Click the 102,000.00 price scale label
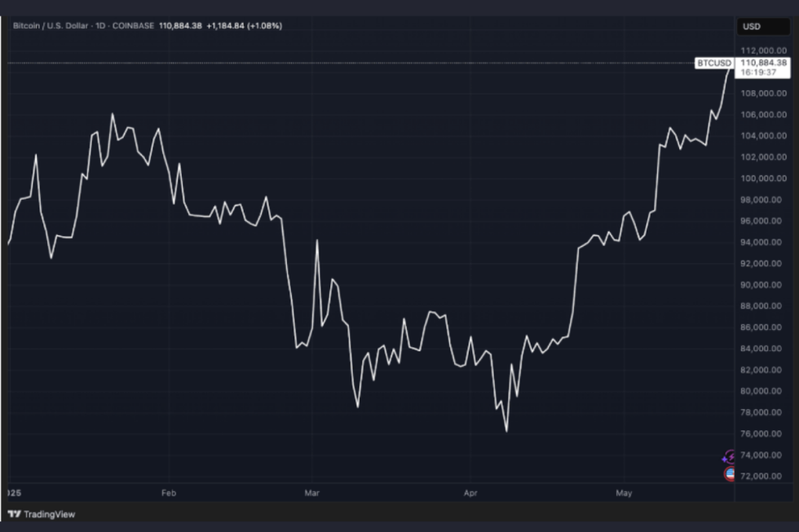Image resolution: width=799 pixels, height=532 pixels. tap(763, 156)
